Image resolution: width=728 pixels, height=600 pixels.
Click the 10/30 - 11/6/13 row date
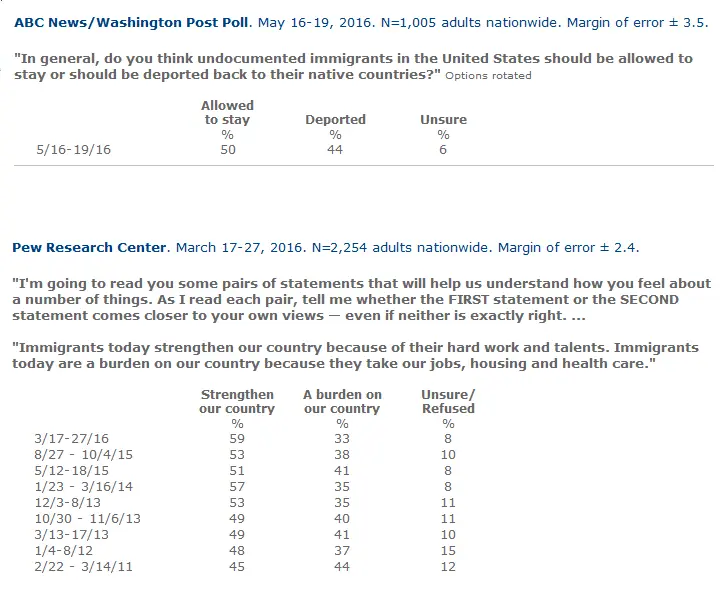[x=80, y=518]
